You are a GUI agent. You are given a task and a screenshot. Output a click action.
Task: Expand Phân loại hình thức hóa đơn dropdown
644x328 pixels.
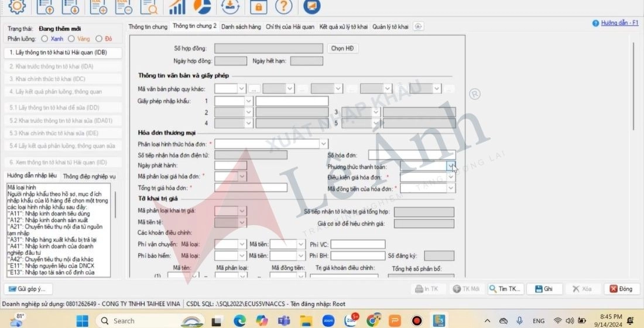coord(324,143)
